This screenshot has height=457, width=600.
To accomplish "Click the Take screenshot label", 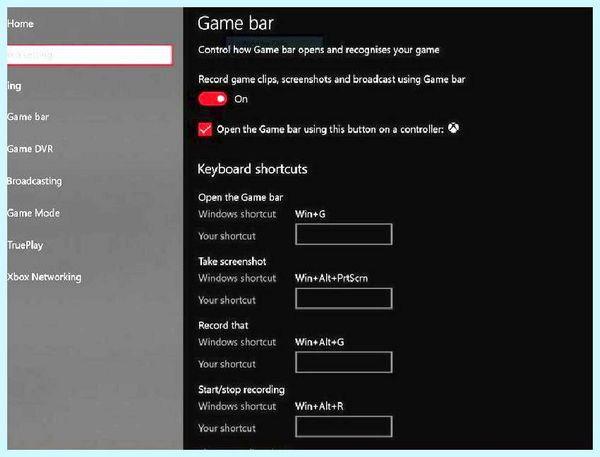I will pos(232,261).
